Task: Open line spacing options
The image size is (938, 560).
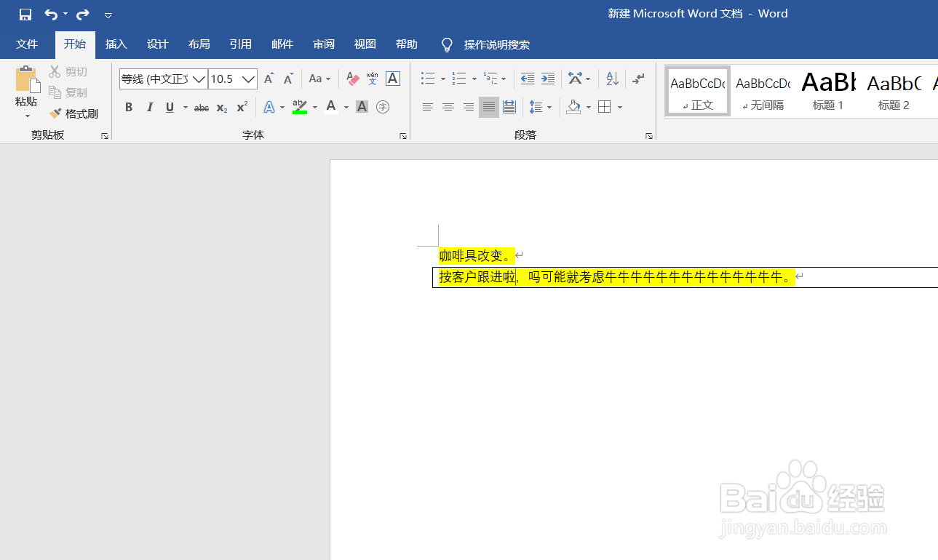Action: (x=536, y=108)
